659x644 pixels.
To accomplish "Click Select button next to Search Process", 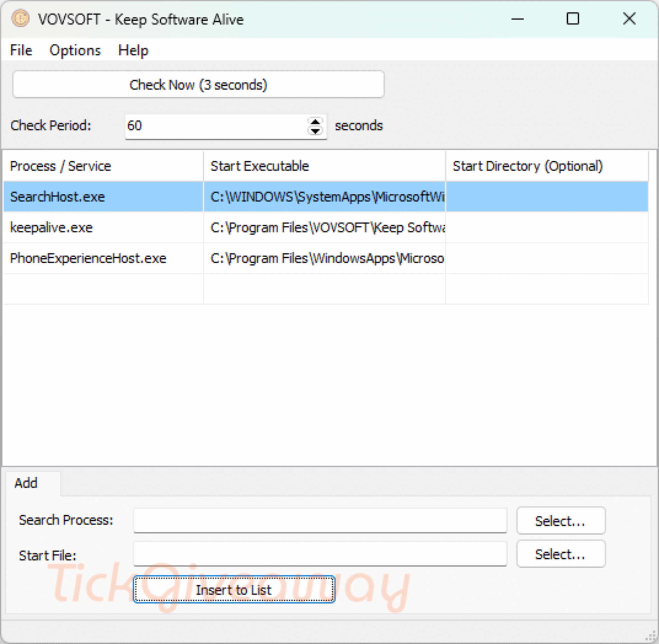I will point(561,521).
